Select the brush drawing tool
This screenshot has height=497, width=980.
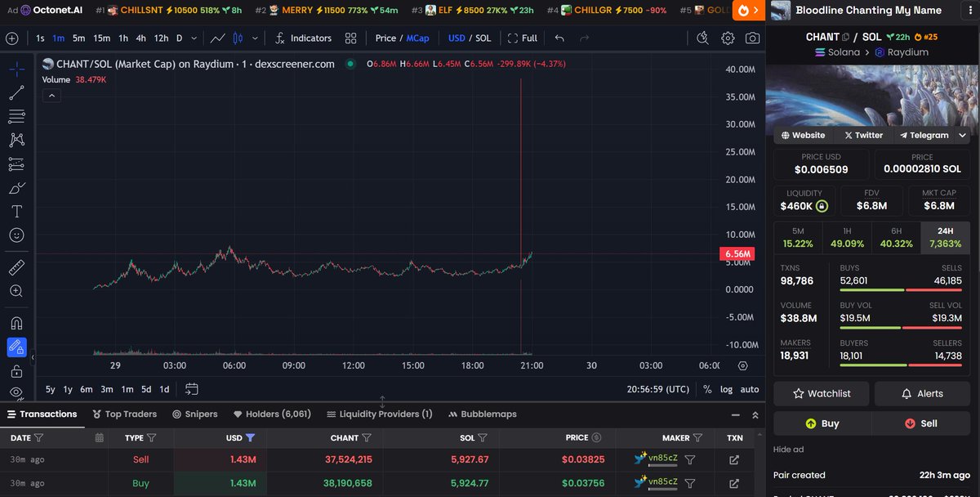[x=16, y=188]
